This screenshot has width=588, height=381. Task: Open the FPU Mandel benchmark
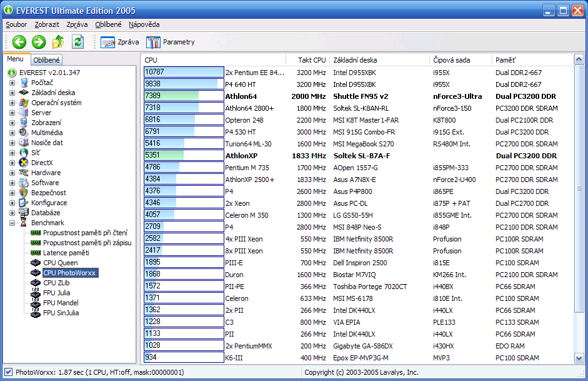(61, 303)
